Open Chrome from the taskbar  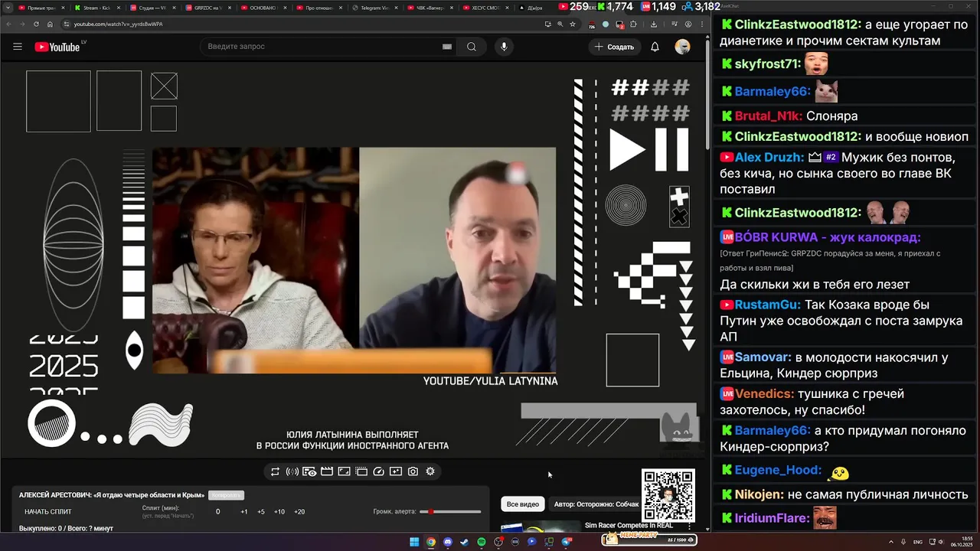(x=431, y=542)
